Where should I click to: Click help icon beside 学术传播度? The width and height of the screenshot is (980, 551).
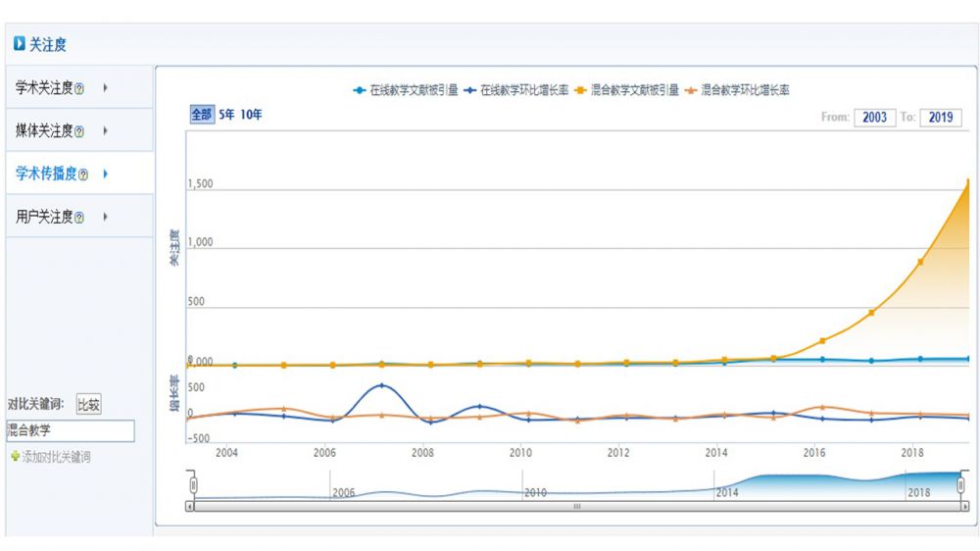tap(83, 175)
